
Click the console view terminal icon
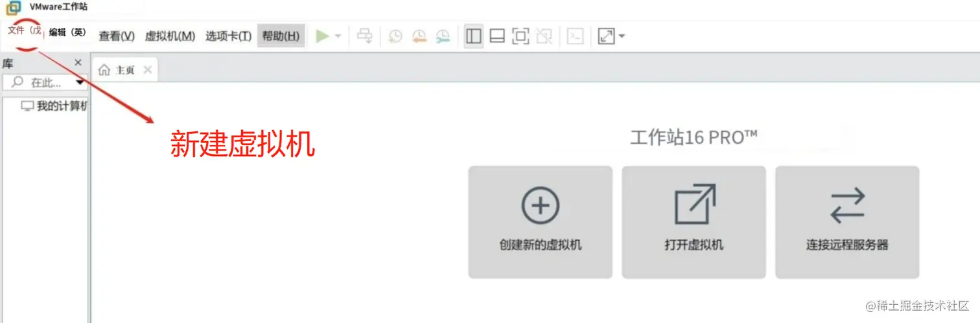(x=575, y=36)
